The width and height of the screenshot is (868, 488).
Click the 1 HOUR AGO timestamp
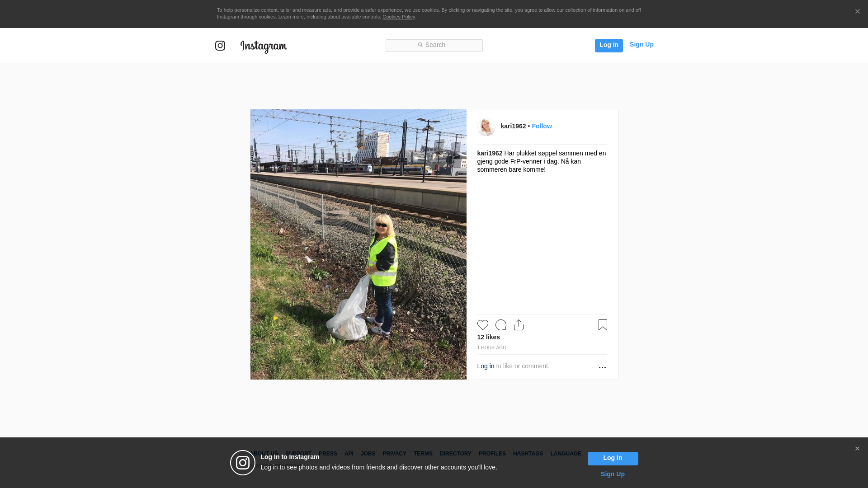point(491,347)
